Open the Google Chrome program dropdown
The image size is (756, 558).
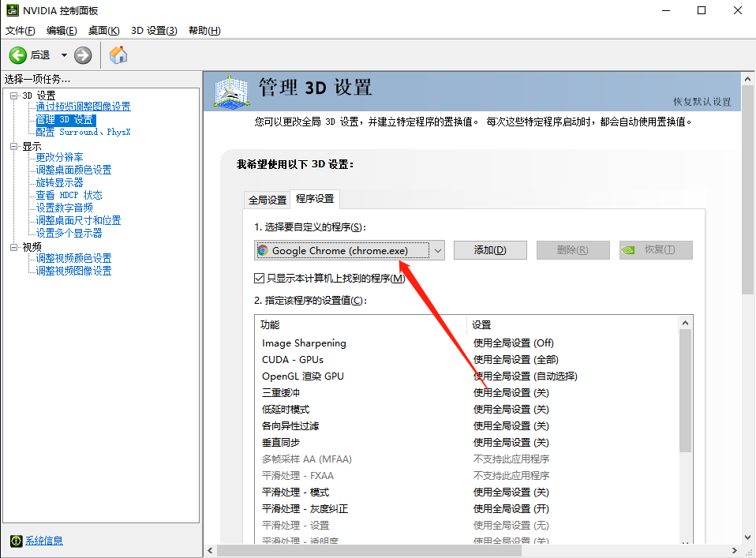coord(438,250)
